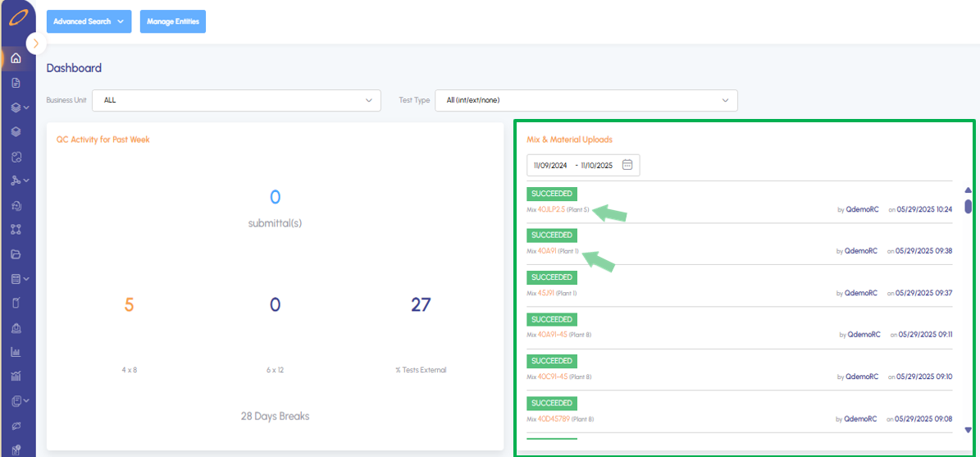This screenshot has height=457, width=980.
Task: Open the page-with-circular-arrows sidebar icon
Action: (x=16, y=156)
